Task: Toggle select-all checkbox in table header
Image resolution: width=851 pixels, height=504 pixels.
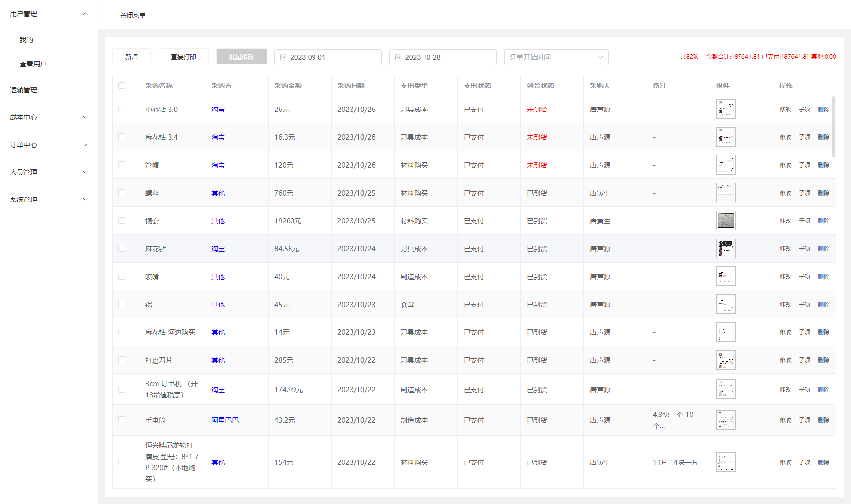Action: point(122,86)
